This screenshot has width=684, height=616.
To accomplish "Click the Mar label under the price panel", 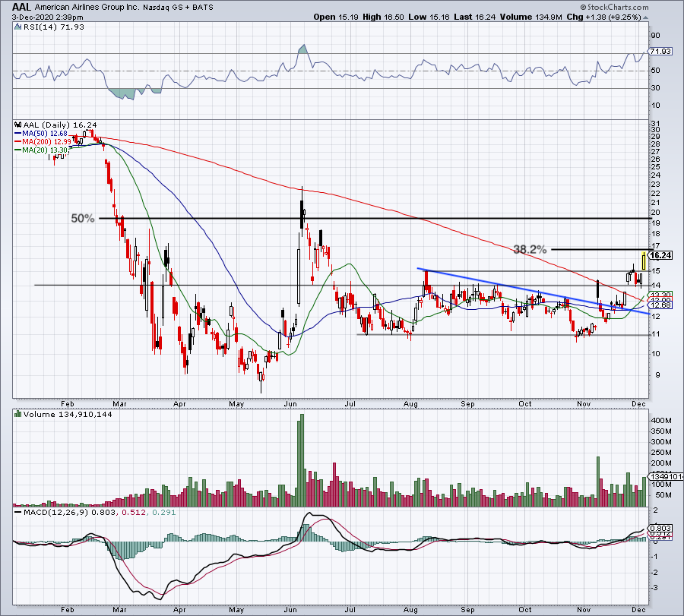I will (x=119, y=404).
